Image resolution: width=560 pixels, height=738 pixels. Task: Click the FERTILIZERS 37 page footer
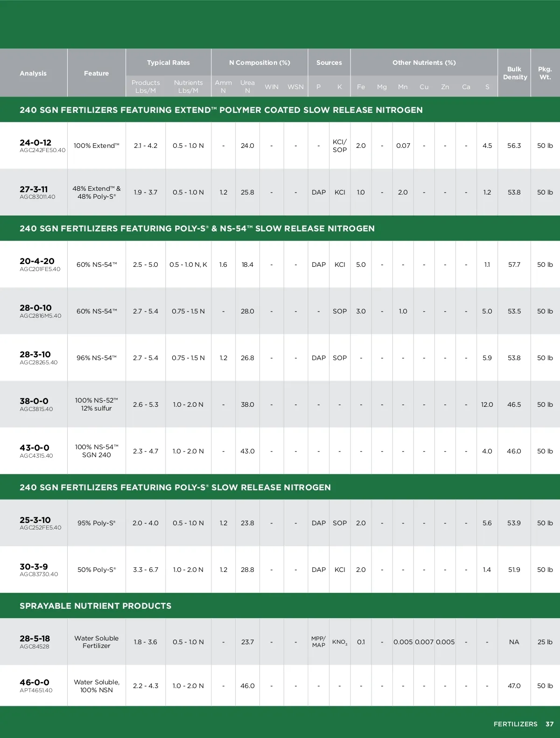[x=523, y=724]
